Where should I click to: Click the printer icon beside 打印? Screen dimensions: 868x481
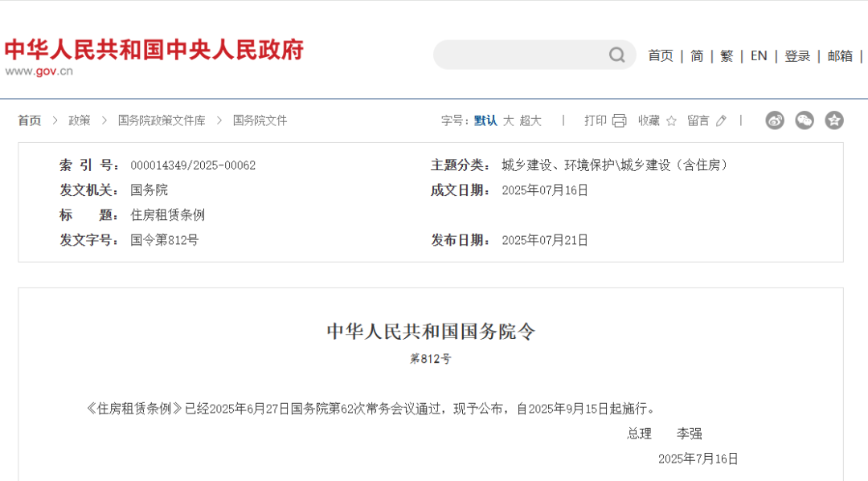[620, 120]
